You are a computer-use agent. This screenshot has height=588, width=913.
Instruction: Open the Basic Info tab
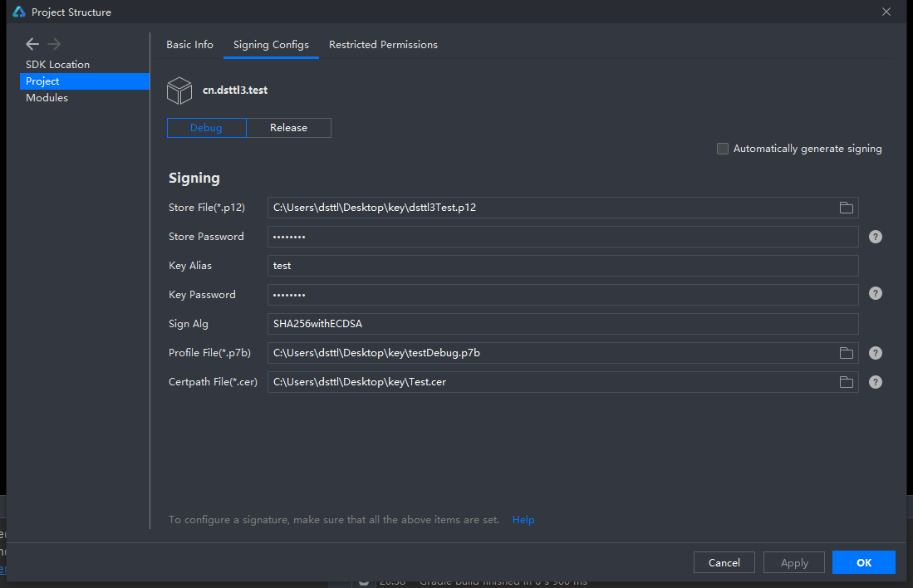coord(189,45)
